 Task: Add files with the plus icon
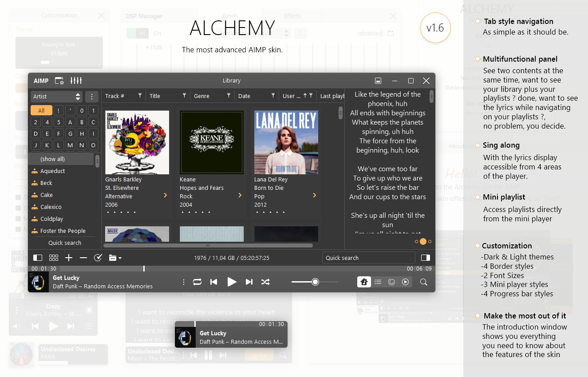coord(68,258)
